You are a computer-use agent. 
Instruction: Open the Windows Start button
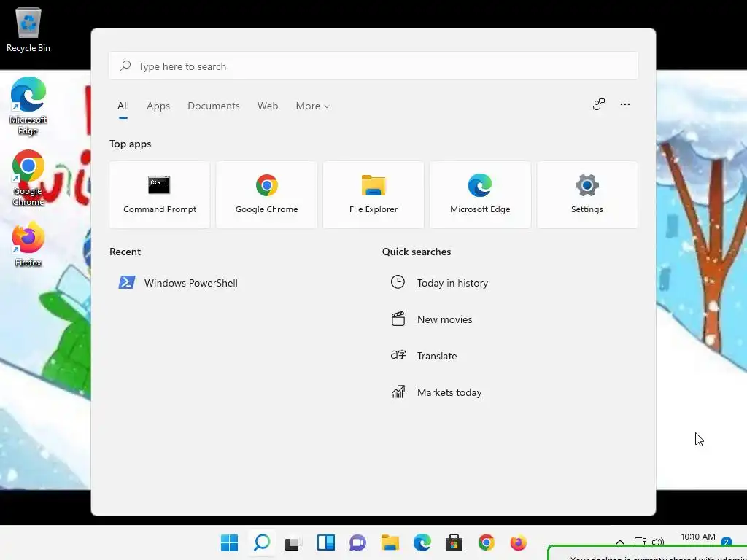[x=229, y=542]
